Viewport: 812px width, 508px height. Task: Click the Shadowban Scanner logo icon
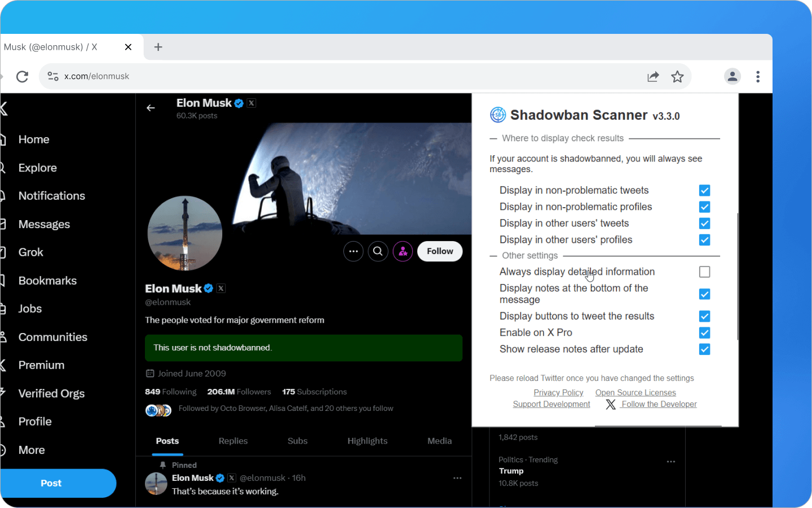point(497,115)
